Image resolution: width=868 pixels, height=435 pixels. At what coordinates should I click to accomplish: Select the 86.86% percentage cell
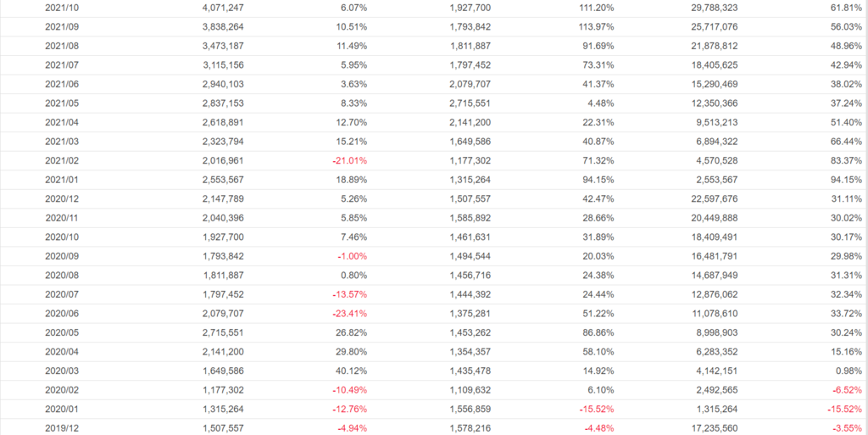pyautogui.click(x=596, y=332)
